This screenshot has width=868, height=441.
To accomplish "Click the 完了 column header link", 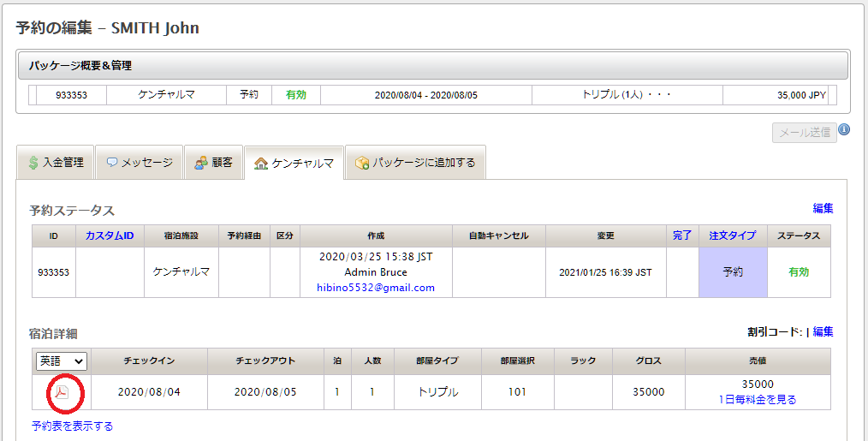I will coord(682,235).
